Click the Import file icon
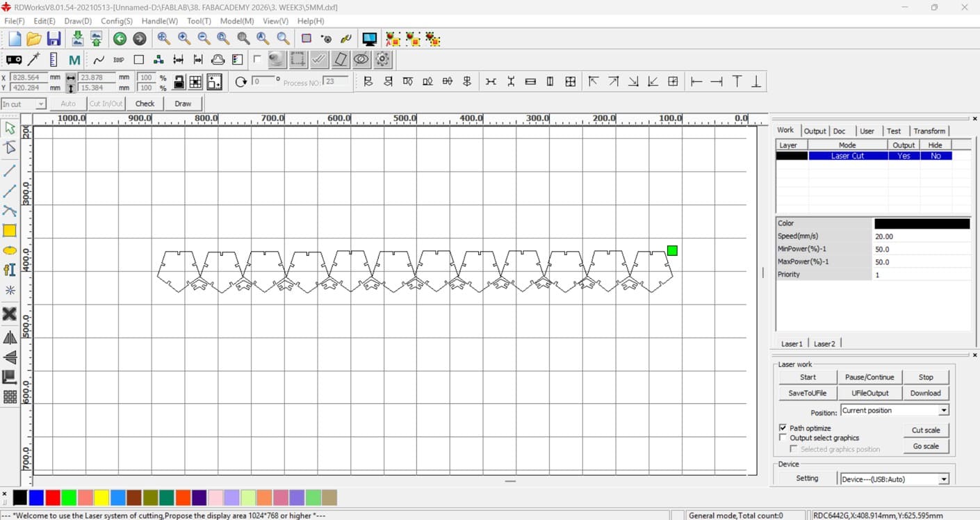The width and height of the screenshot is (980, 520). point(77,39)
